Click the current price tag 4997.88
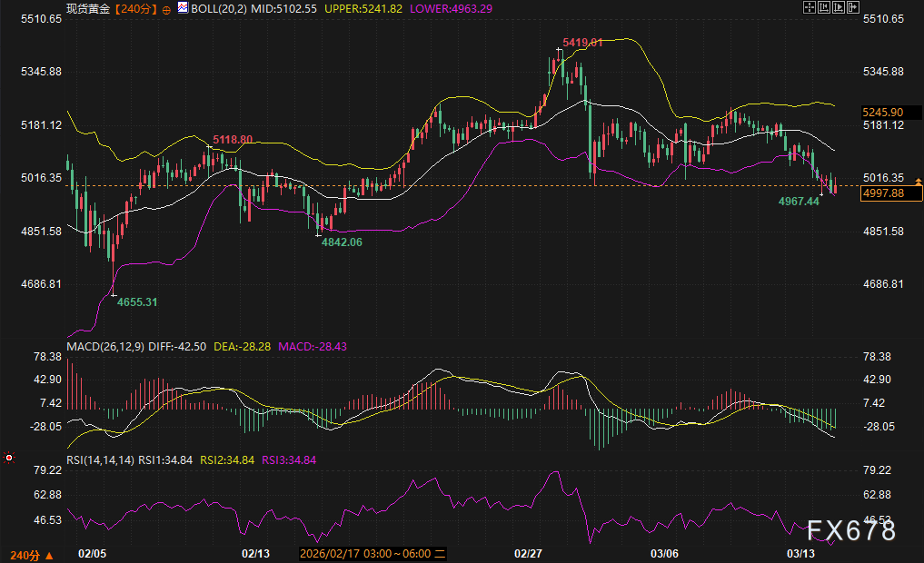The height and width of the screenshot is (563, 924). point(882,193)
